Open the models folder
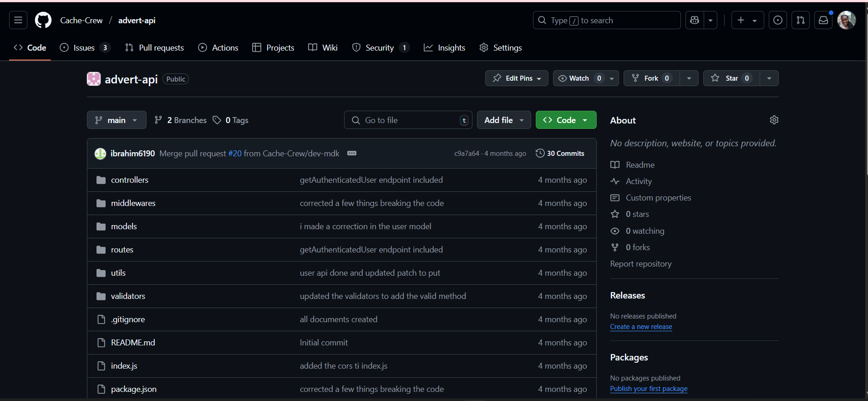 tap(124, 226)
